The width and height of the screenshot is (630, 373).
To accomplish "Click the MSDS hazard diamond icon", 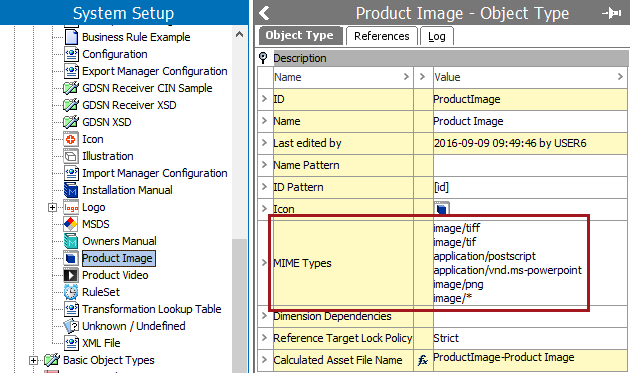I will click(x=71, y=224).
